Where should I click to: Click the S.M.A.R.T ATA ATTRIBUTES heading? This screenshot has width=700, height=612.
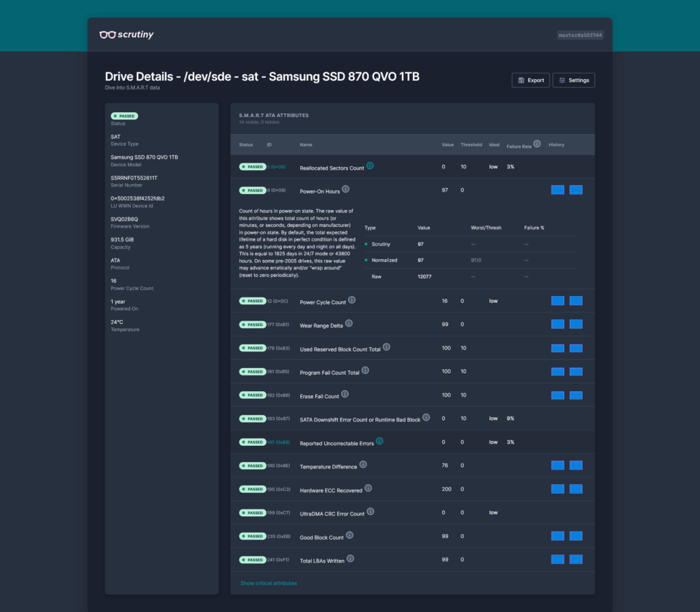273,116
